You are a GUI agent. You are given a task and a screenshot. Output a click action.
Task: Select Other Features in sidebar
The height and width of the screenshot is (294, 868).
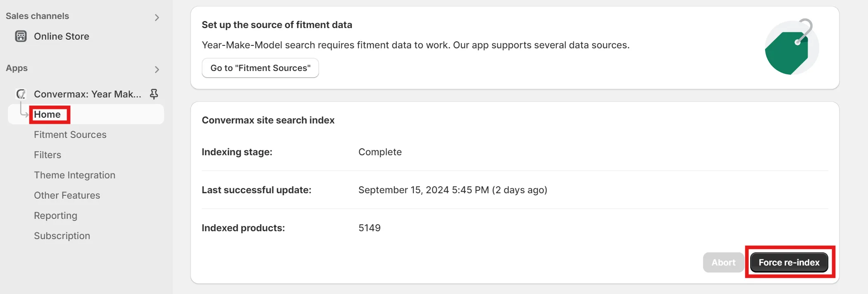point(67,195)
